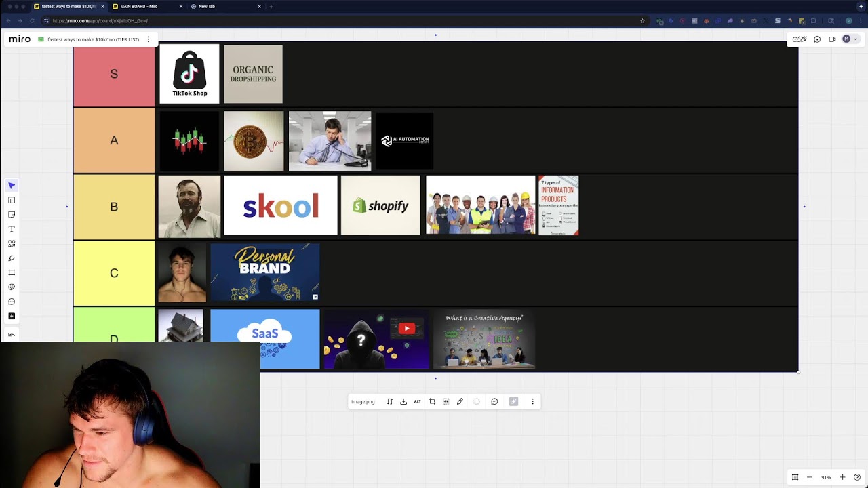This screenshot has height=488, width=868.
Task: Select the comment tool in left toolbar
Action: tap(12, 302)
